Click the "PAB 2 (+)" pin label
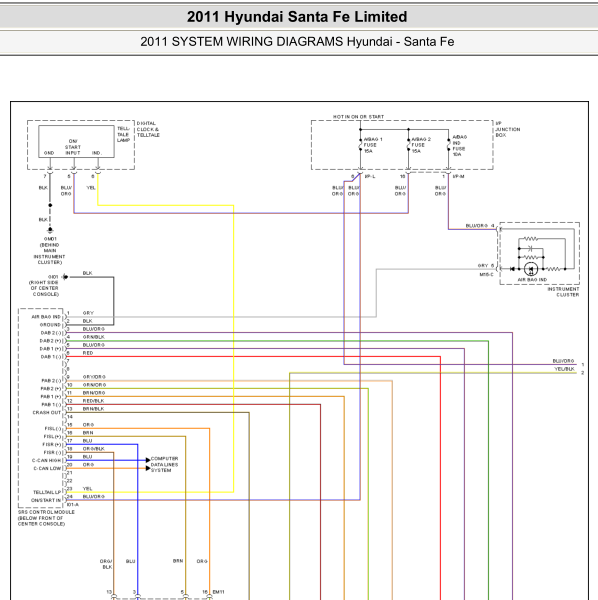This screenshot has width=598, height=600. (x=51, y=389)
